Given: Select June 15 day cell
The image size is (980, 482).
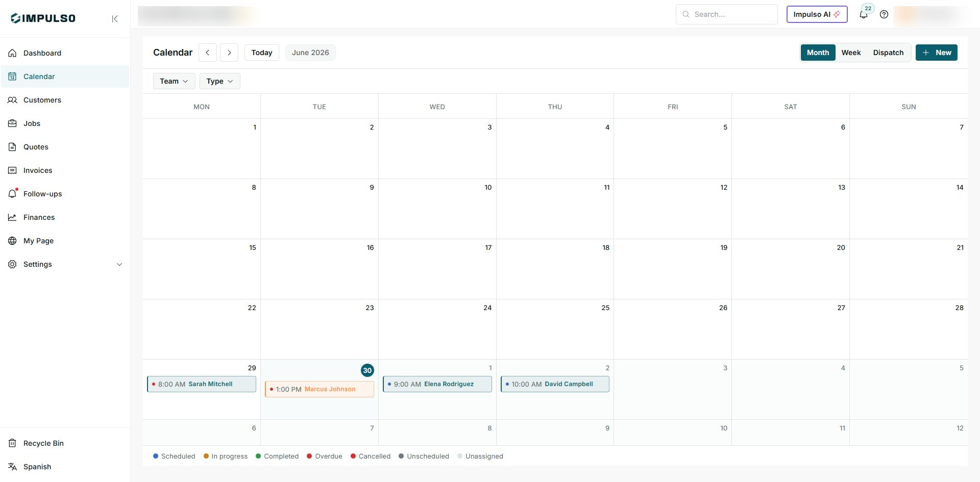Looking at the screenshot, I should click(202, 269).
